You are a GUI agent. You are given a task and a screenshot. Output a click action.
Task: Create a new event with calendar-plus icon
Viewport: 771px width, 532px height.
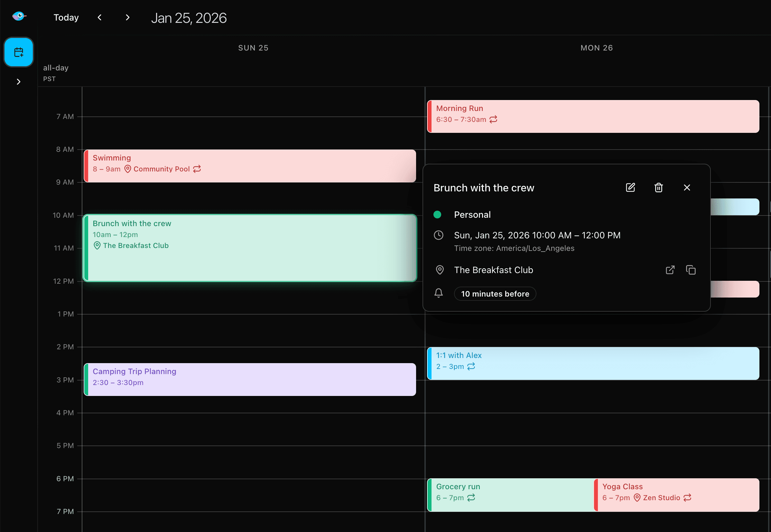click(19, 52)
